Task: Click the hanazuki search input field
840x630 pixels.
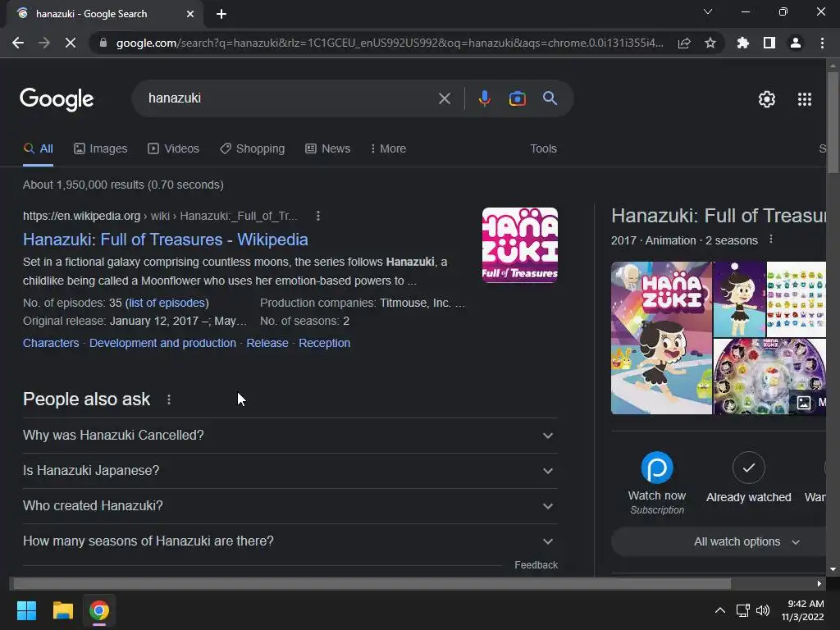Action: point(290,98)
